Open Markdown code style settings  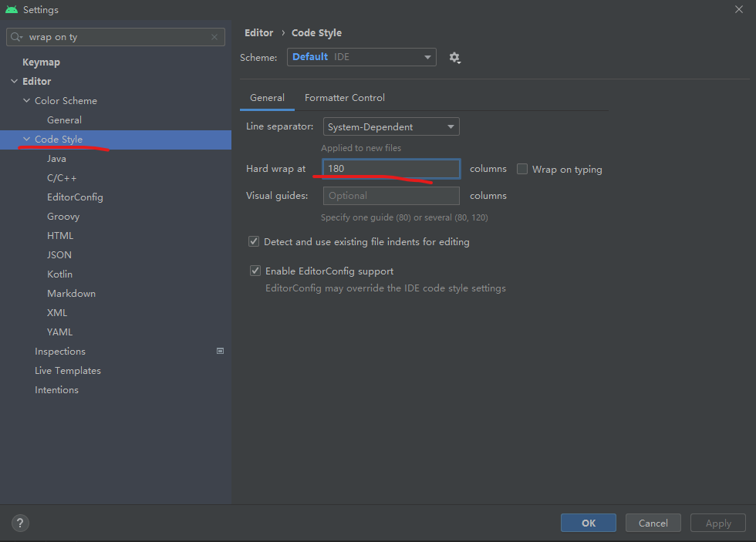tap(71, 294)
